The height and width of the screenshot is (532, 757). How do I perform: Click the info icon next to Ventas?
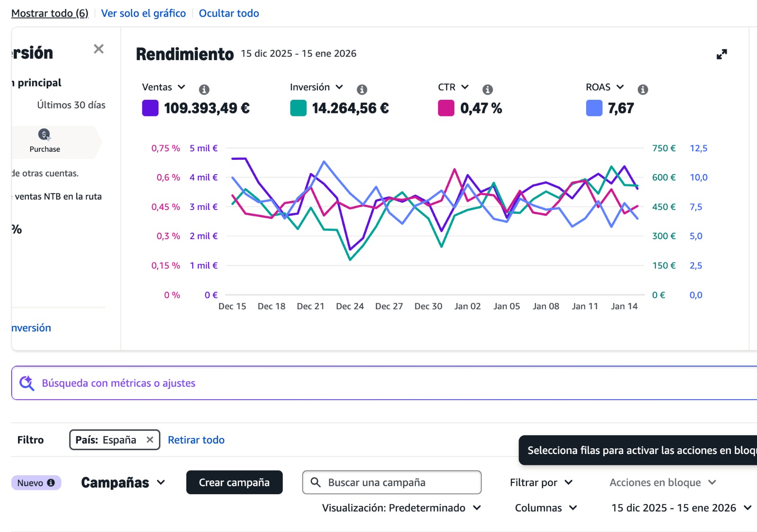click(x=204, y=89)
